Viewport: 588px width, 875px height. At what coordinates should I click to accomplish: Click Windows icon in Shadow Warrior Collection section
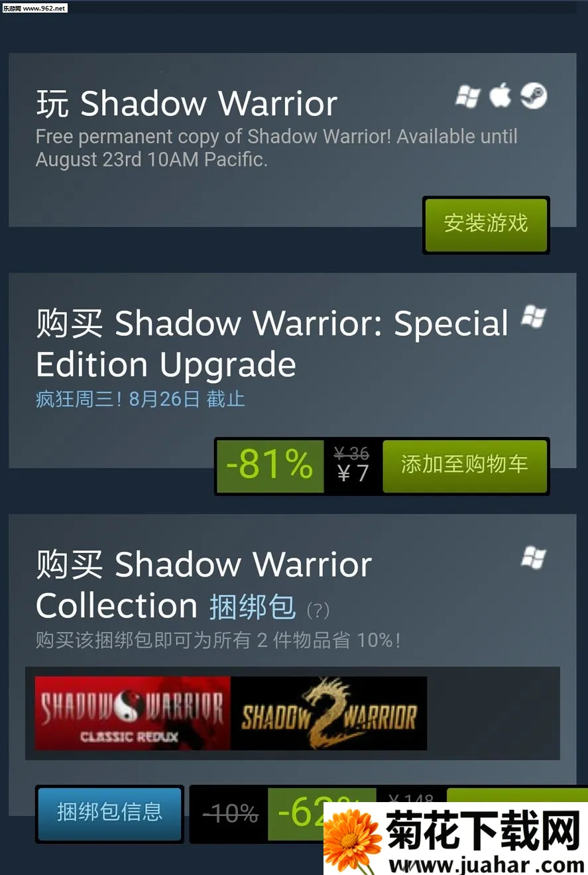534,558
